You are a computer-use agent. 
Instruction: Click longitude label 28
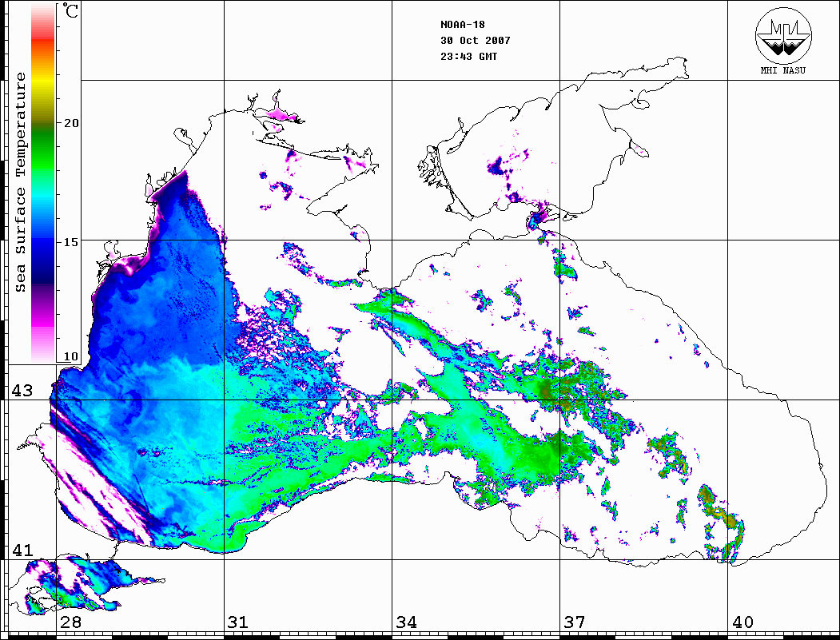[x=70, y=622]
